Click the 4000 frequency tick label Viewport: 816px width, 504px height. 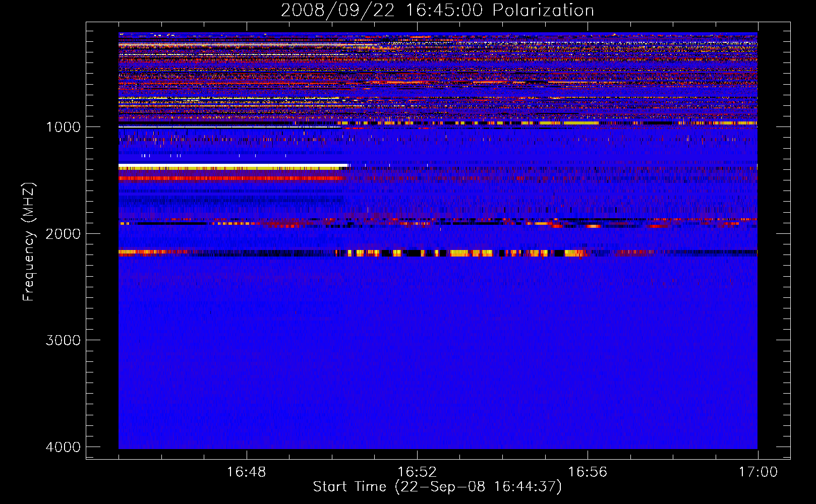pyautogui.click(x=63, y=447)
